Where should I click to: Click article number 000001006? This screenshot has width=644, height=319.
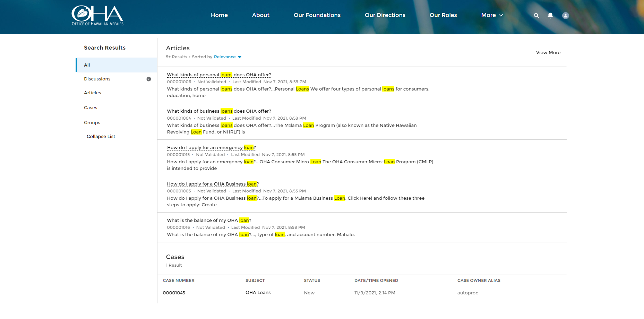point(179,82)
